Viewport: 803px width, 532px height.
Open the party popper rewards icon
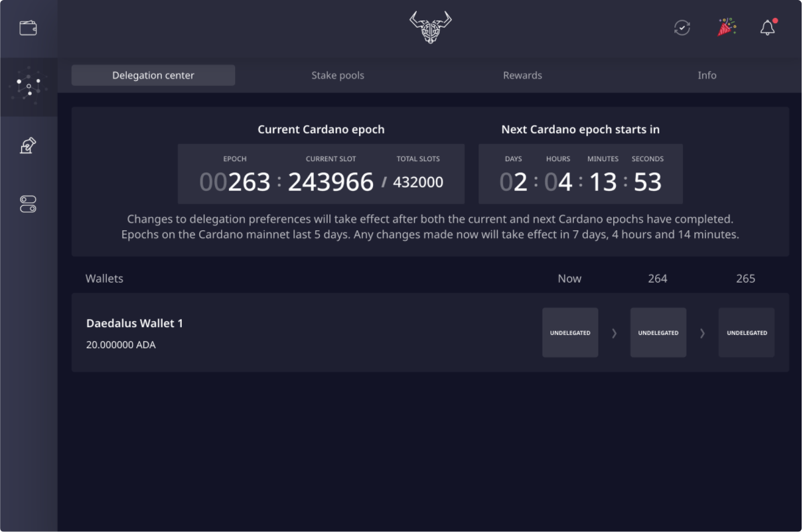727,27
